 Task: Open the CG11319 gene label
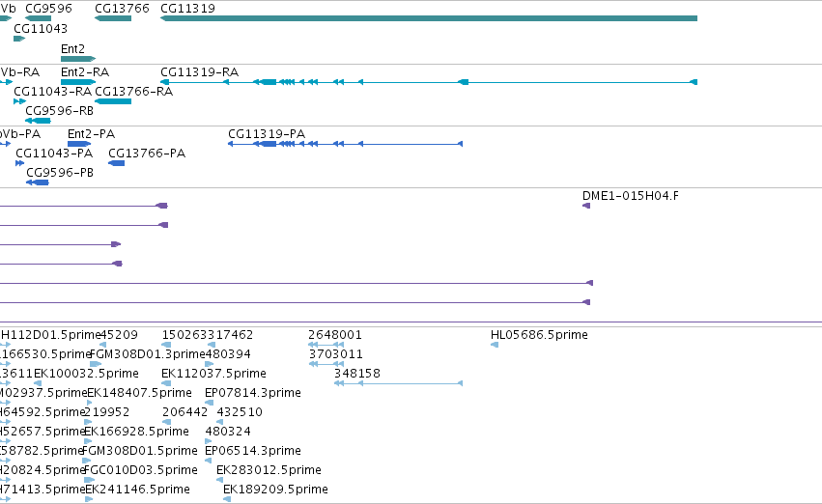[187, 9]
